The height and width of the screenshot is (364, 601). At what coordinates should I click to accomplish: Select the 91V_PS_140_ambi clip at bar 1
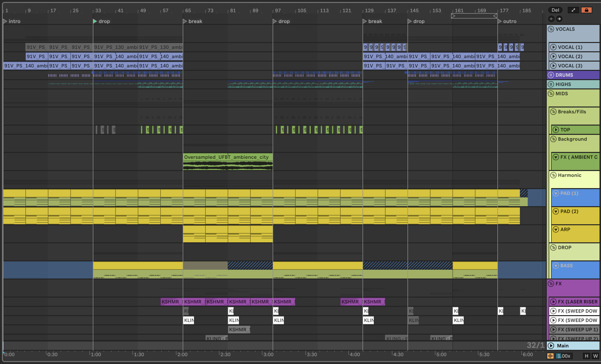click(x=25, y=66)
